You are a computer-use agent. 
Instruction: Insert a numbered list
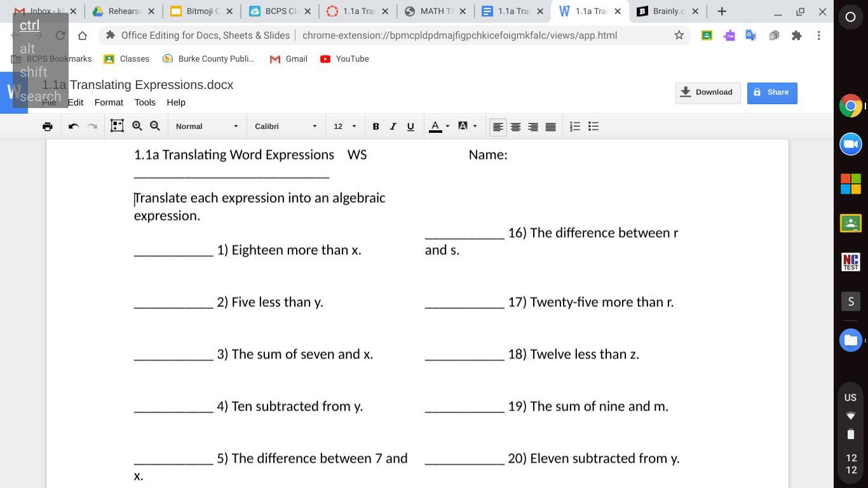[x=575, y=126]
